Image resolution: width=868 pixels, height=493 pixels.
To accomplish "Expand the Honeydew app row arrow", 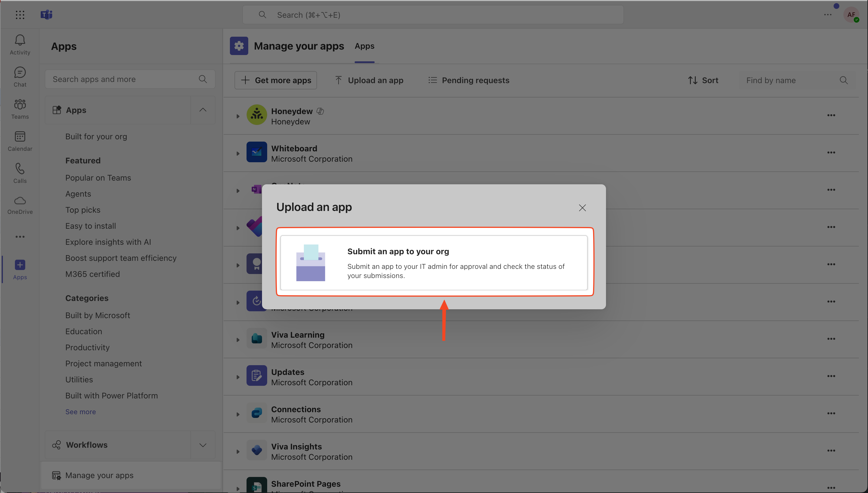I will click(x=238, y=116).
